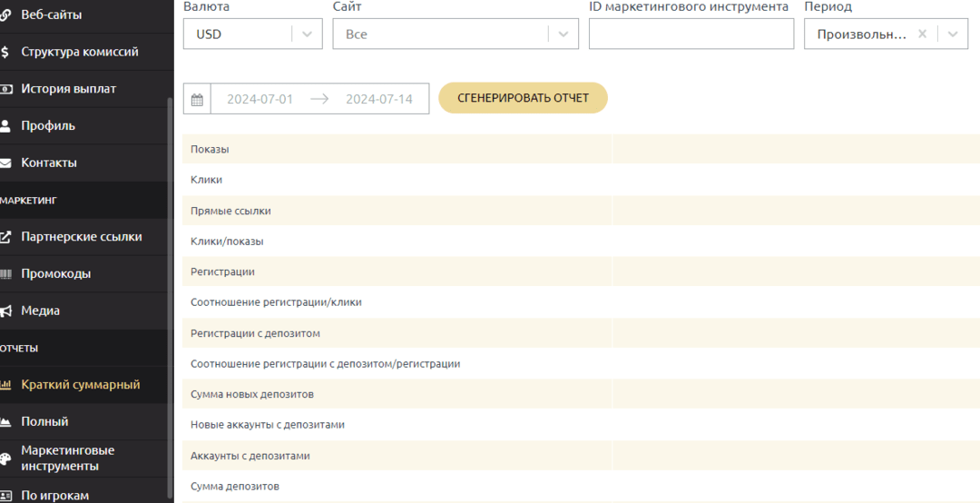Image resolution: width=980 pixels, height=503 pixels.
Task: Click the user icon beside Профиль
Action: (x=5, y=125)
